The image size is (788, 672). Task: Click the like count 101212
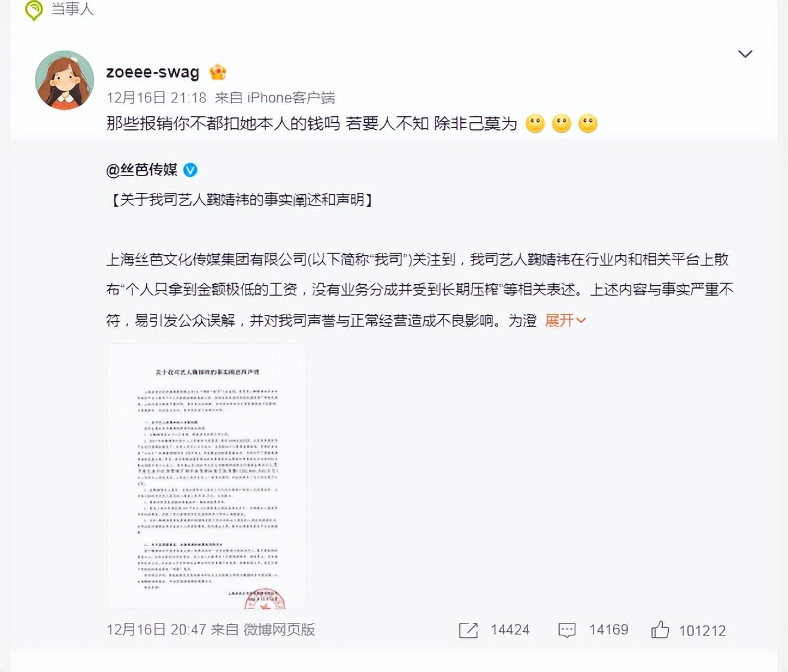tap(702, 631)
